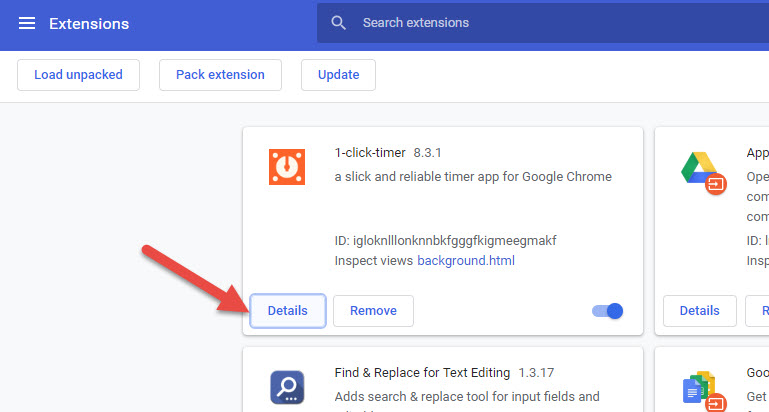Click the search magnifier icon

tap(338, 23)
